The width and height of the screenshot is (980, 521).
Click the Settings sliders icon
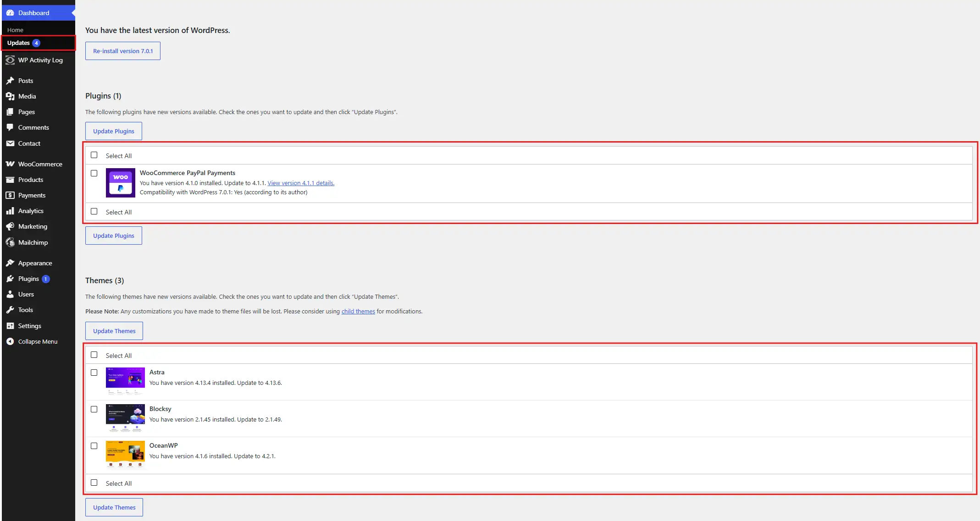point(10,326)
